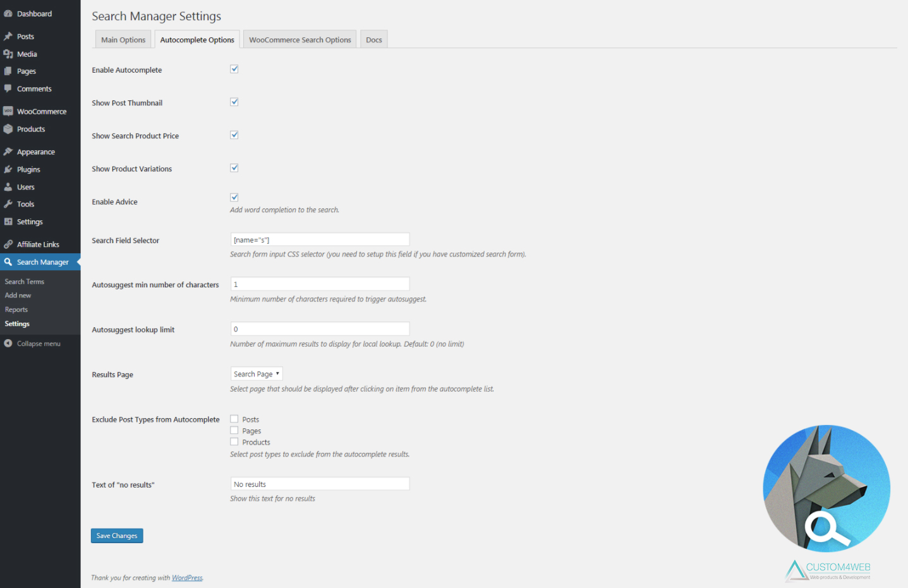Image resolution: width=908 pixels, height=588 pixels.
Task: Collapse the admin sidebar menu
Action: (33, 344)
